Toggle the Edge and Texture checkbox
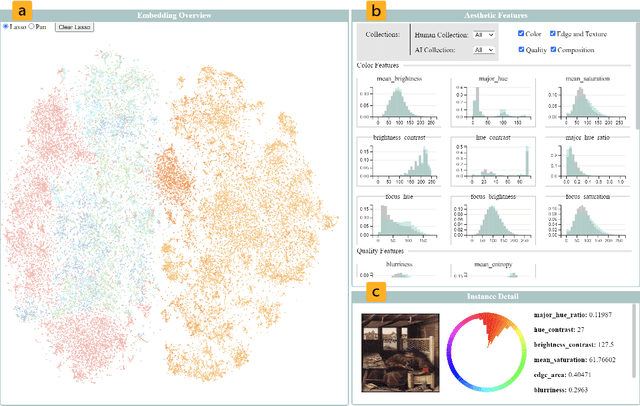Viewport: 640px width, 406px height. tap(554, 34)
